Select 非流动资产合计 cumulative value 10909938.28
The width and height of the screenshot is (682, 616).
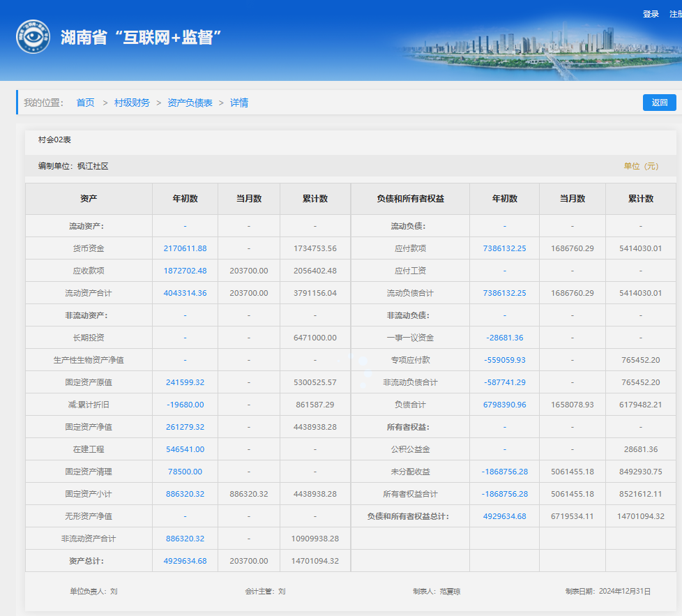tap(315, 539)
